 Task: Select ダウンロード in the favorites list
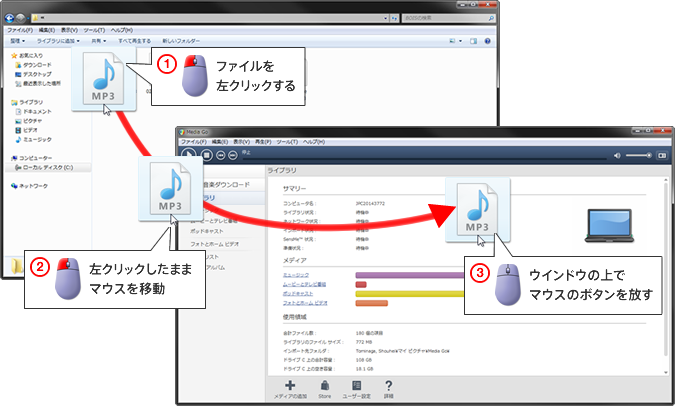click(x=38, y=66)
